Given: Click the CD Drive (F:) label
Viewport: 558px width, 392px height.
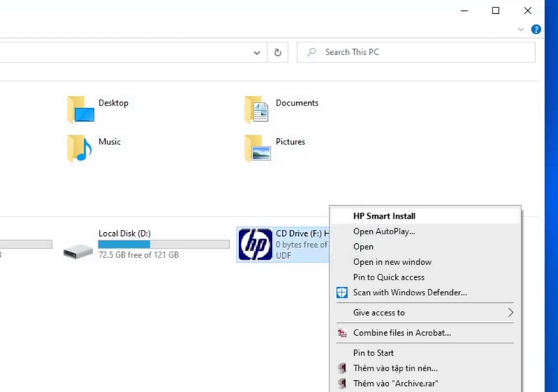Looking at the screenshot, I should pyautogui.click(x=302, y=234).
